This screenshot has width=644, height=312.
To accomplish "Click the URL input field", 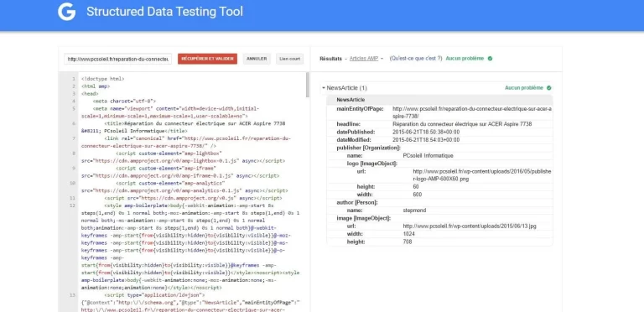I will click(118, 59).
